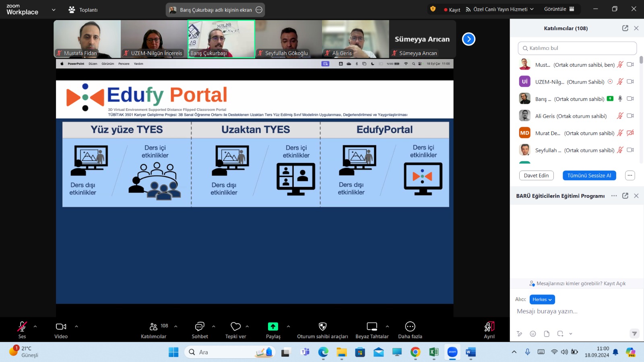Viewport: 644px width, 362px height.
Task: Click the chat screenshot capture icon
Action: (560, 333)
